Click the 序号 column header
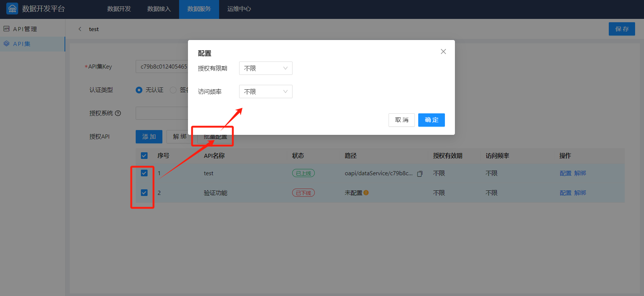Viewport: 644px width, 296px height. [164, 156]
